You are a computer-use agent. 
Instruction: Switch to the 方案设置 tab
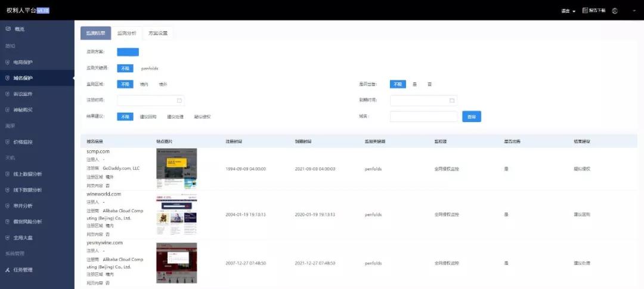pos(157,33)
